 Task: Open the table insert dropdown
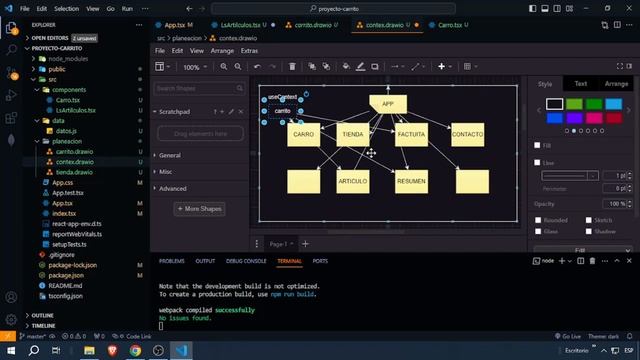tap(470, 67)
